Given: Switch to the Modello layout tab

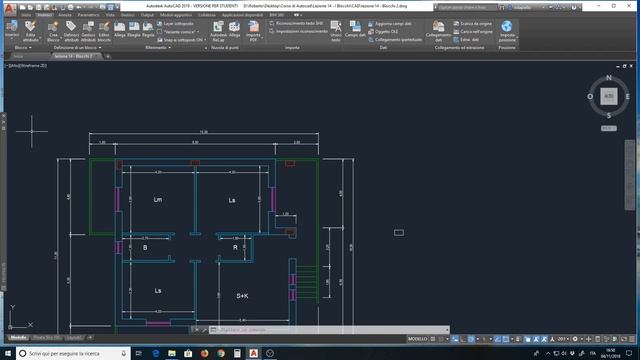Looking at the screenshot, I should click(x=18, y=338).
